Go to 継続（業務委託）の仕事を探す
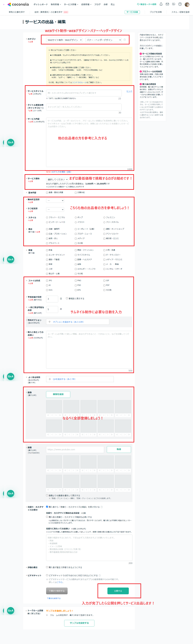Viewport: 193px width, 644px height. click(48, 12)
